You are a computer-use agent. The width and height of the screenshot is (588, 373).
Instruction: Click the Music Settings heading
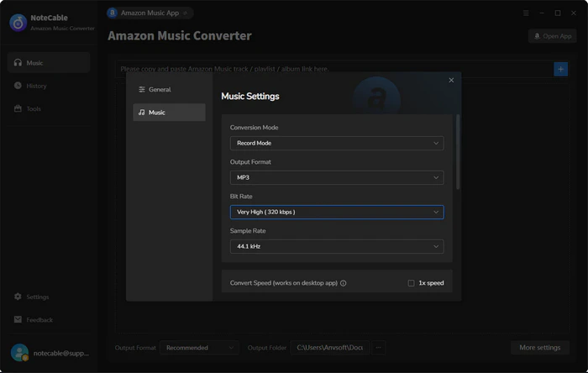(x=250, y=97)
